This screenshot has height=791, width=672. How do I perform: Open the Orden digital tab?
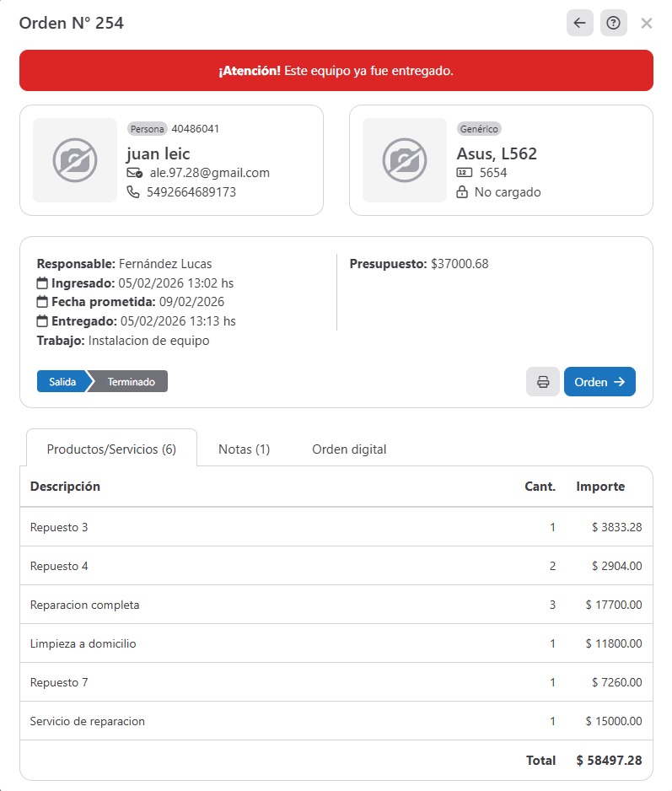(x=349, y=449)
